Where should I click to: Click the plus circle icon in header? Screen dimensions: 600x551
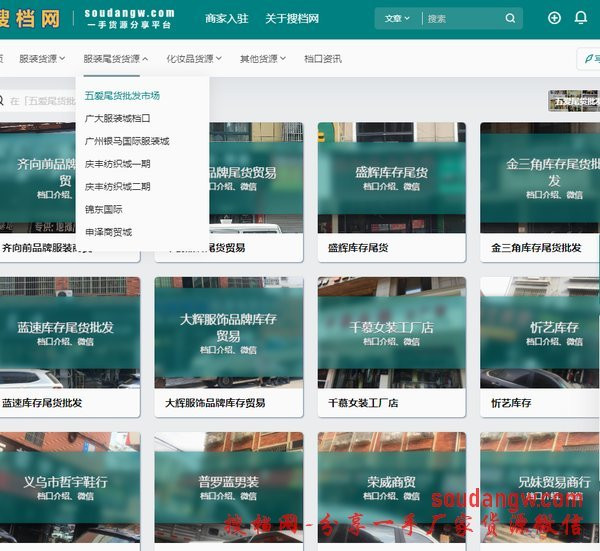(x=555, y=18)
